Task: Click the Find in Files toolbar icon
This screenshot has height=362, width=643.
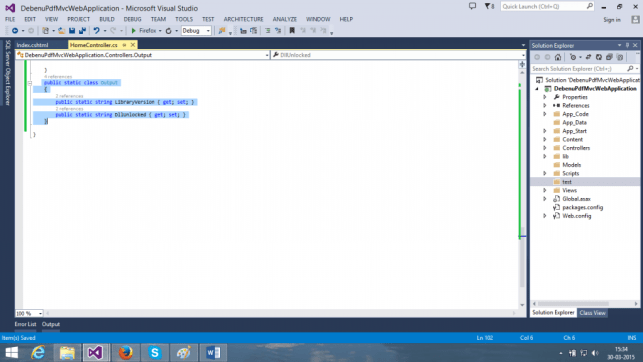Action: click(x=222, y=31)
